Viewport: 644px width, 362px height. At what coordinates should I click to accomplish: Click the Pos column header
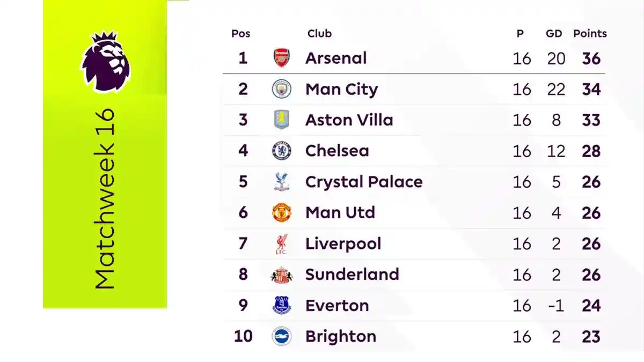(x=241, y=33)
